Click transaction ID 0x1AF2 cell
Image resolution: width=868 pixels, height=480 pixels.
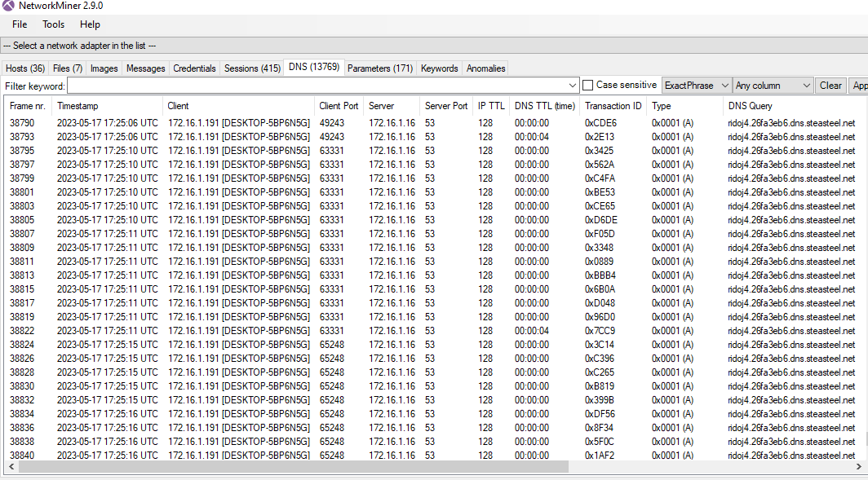(x=600, y=455)
